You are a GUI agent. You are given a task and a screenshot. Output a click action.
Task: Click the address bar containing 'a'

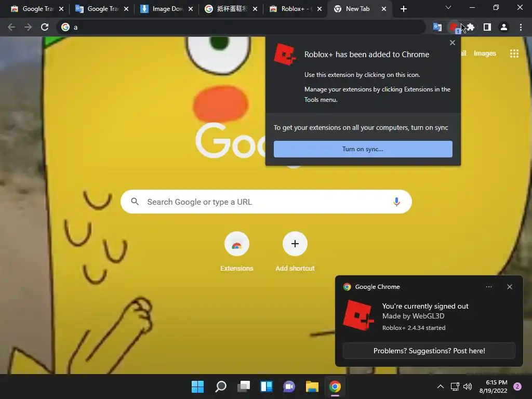pyautogui.click(x=241, y=27)
